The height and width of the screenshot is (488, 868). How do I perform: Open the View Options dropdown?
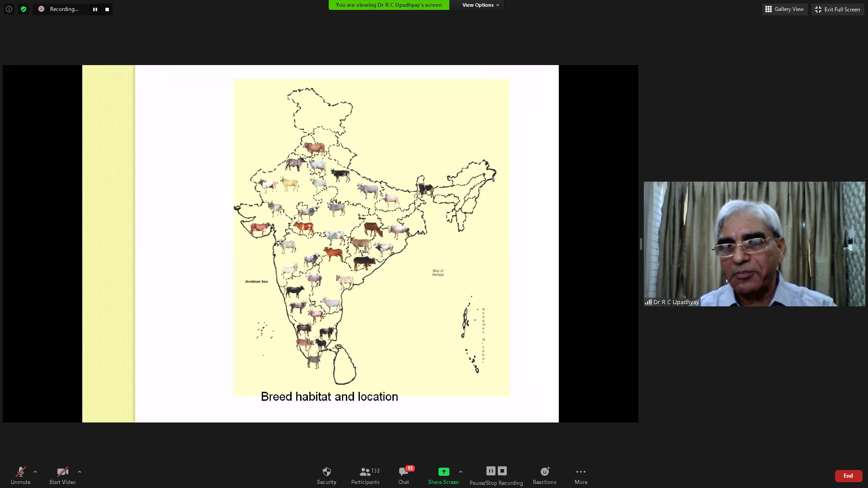480,5
